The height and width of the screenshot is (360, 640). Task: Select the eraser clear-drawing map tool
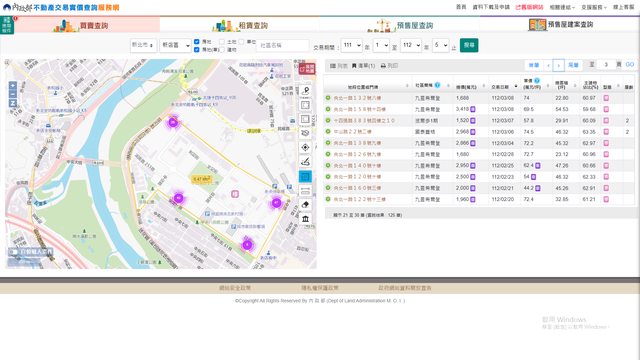click(x=305, y=204)
